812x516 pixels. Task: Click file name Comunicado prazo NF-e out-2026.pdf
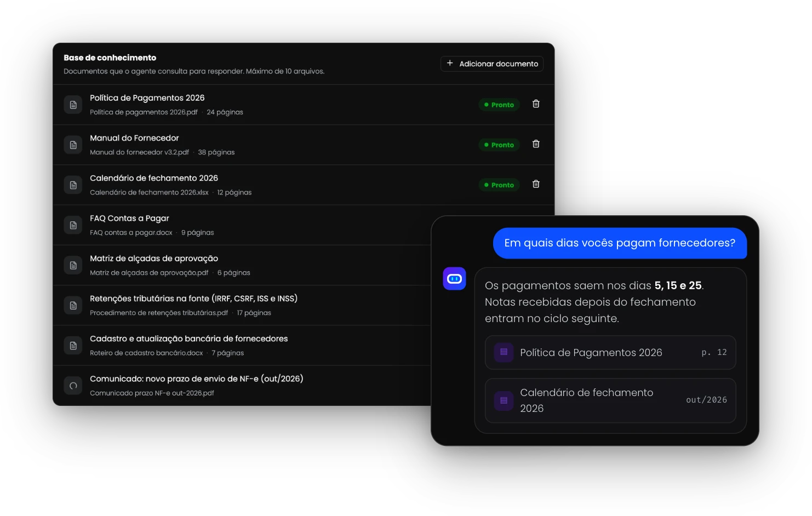(x=152, y=393)
